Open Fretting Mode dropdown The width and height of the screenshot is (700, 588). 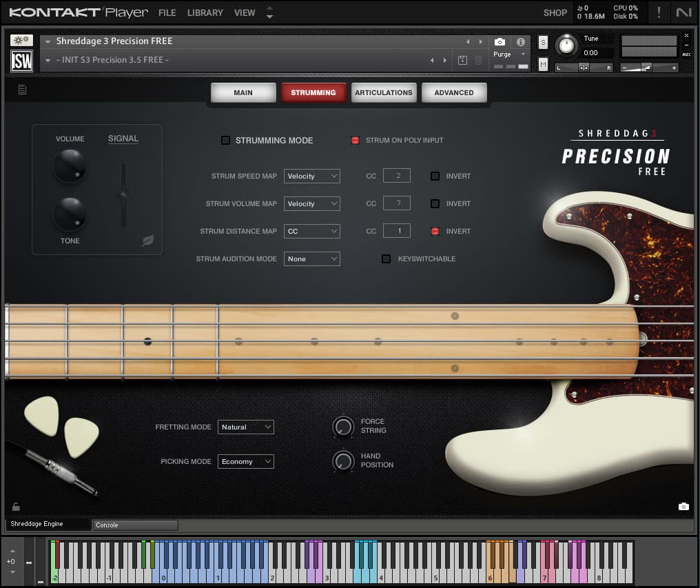(x=245, y=427)
